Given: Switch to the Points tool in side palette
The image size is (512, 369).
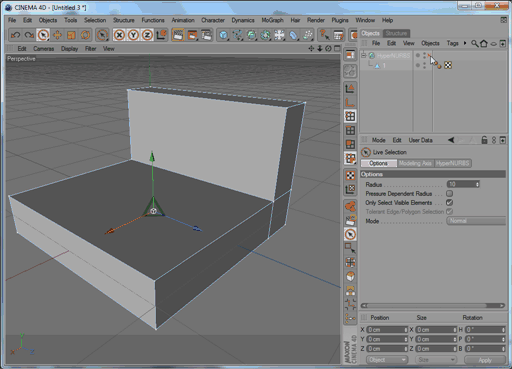Looking at the screenshot, I should pyautogui.click(x=350, y=116).
